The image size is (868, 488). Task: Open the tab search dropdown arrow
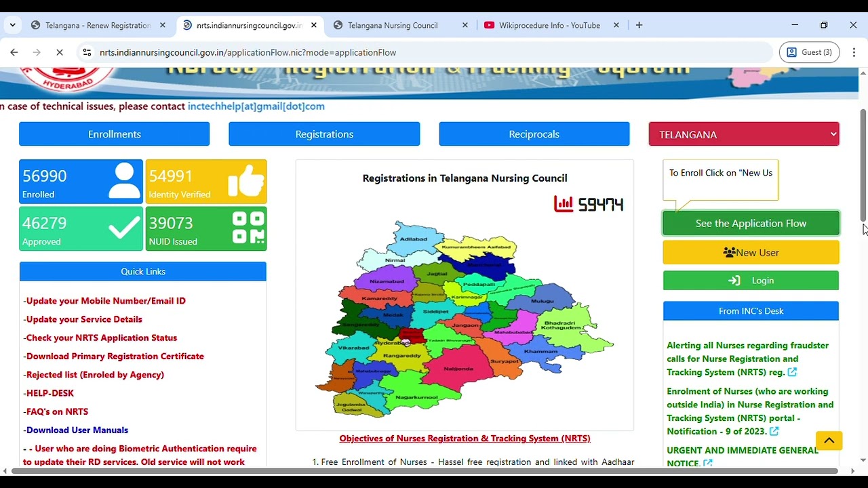(x=12, y=25)
